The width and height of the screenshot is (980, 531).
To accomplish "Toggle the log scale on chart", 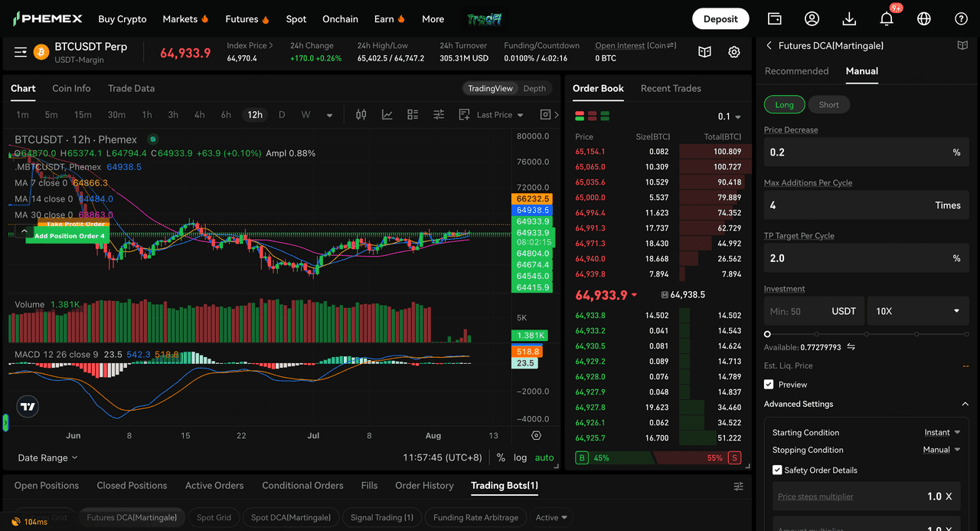I will coord(521,457).
